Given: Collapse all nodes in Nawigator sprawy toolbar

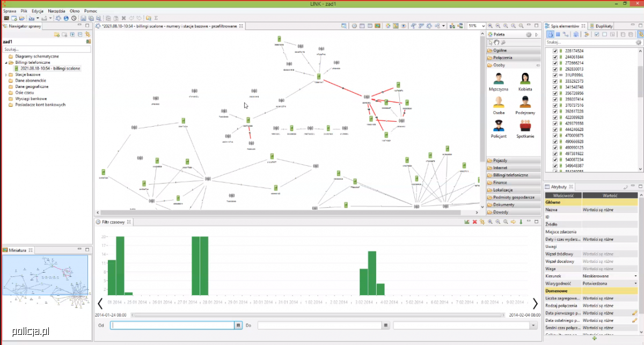Looking at the screenshot, I should tap(80, 34).
